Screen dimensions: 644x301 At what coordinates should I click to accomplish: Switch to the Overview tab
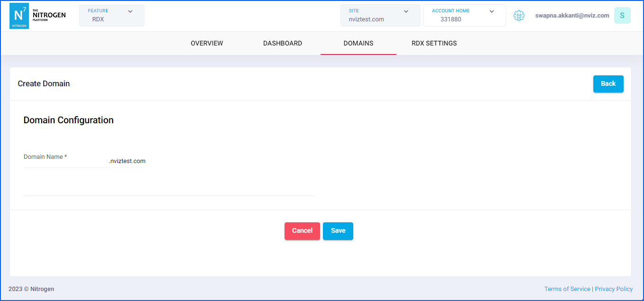click(x=207, y=43)
